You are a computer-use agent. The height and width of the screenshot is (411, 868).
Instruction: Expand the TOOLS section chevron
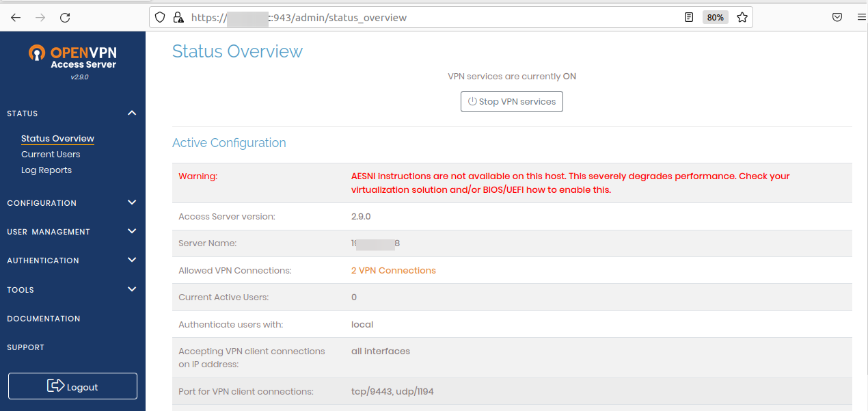tap(132, 289)
